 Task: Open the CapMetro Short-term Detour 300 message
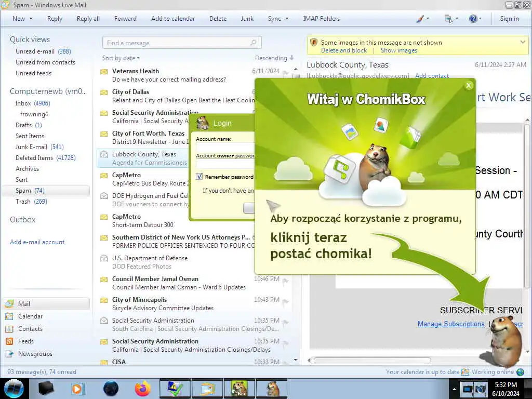177,220
